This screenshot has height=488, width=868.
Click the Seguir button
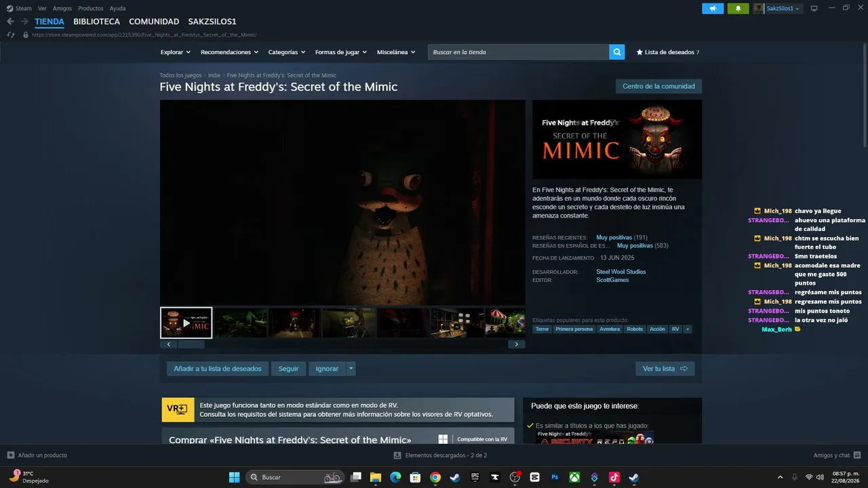pyautogui.click(x=288, y=369)
